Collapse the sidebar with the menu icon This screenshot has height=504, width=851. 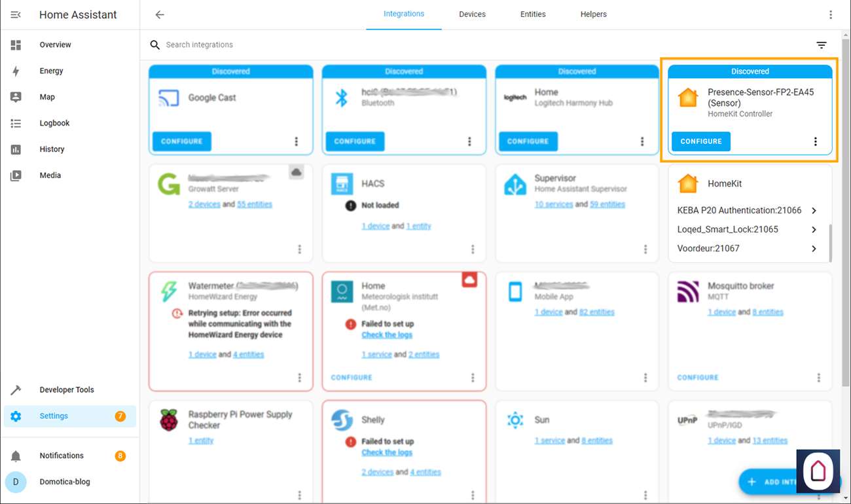coord(16,14)
